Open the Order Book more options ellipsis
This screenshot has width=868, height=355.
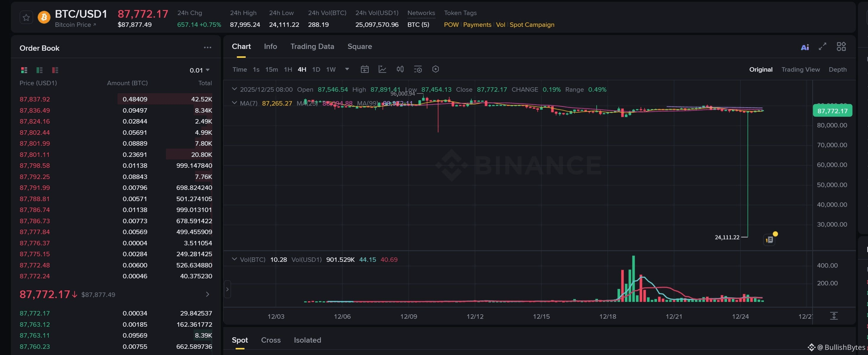pos(207,48)
